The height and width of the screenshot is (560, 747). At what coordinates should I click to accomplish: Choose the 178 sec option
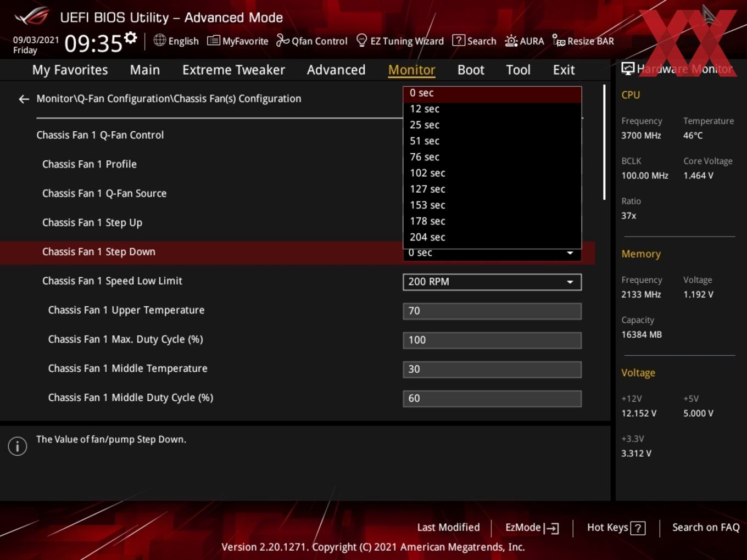[492, 221]
